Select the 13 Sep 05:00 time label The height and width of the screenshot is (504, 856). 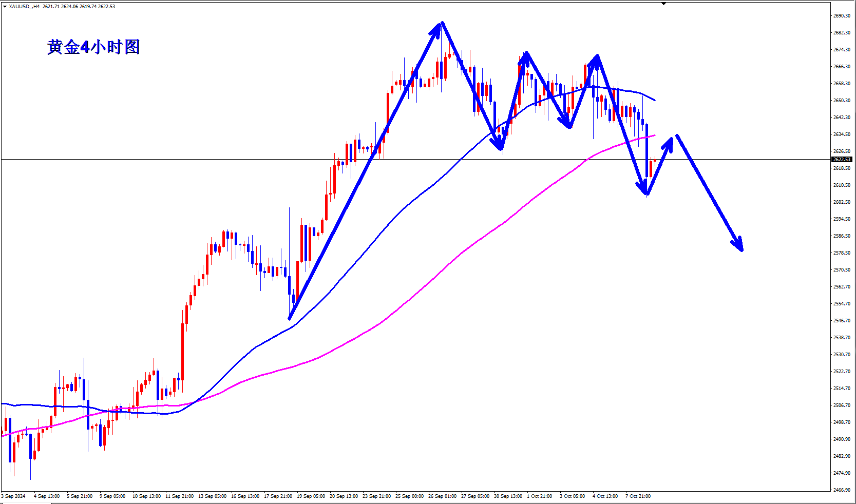(213, 496)
